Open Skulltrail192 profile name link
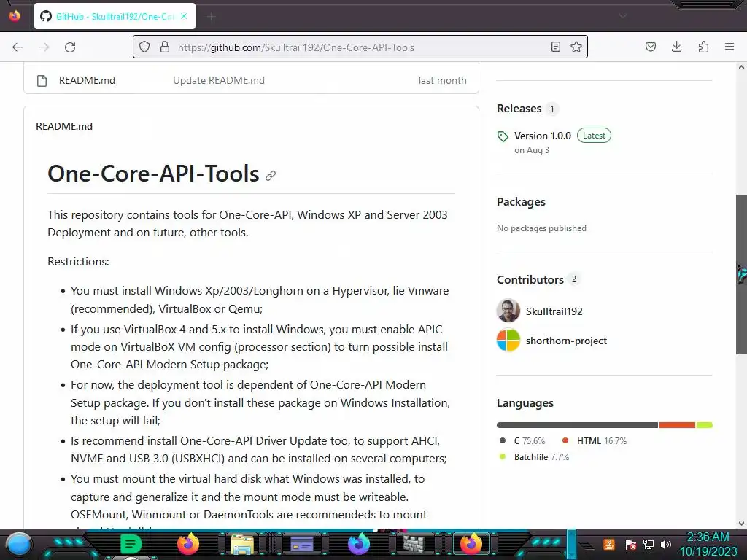Viewport: 747px width, 560px height. [554, 311]
